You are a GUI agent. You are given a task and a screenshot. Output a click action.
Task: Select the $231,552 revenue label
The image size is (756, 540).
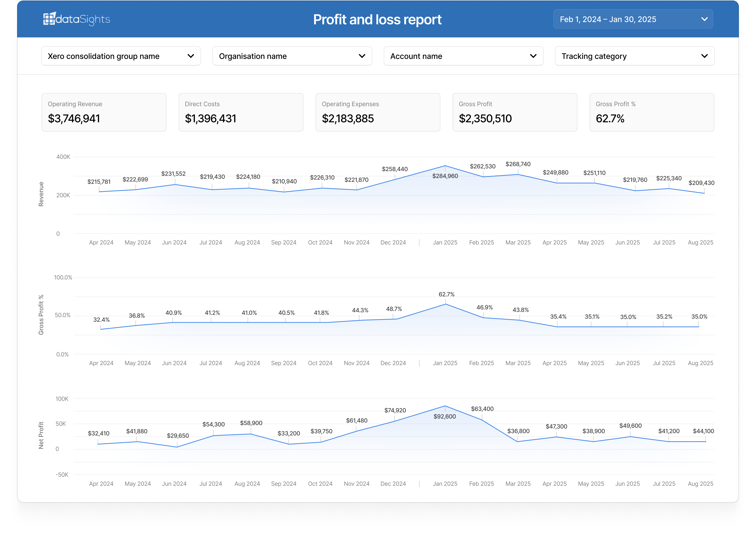click(x=173, y=174)
